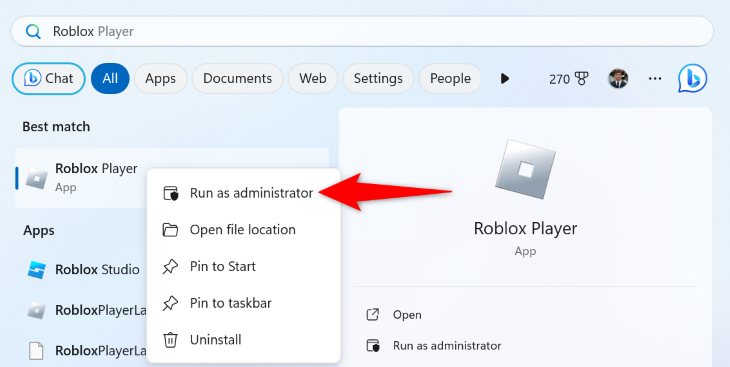Click the search magnifier icon
The height and width of the screenshot is (367, 730).
click(33, 32)
